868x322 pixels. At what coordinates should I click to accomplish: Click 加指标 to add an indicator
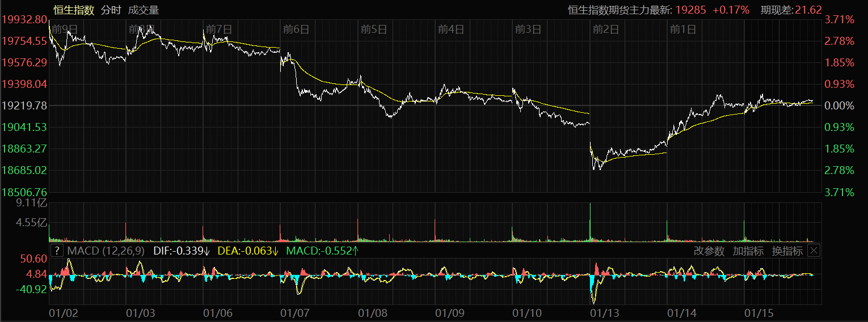[748, 251]
